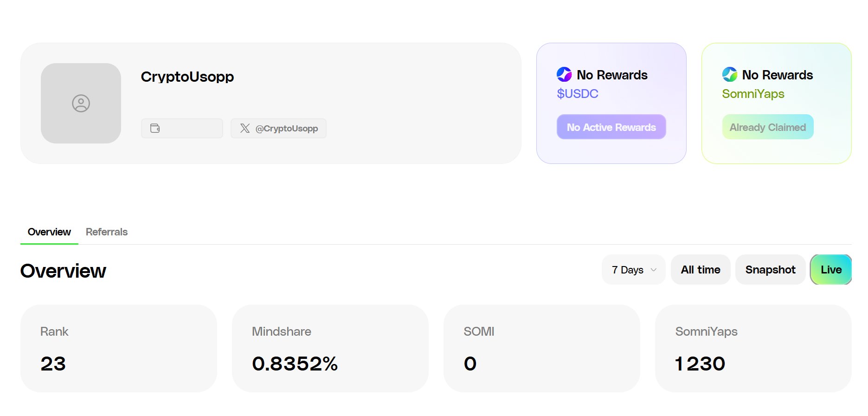Select the Overview tab

tap(49, 232)
